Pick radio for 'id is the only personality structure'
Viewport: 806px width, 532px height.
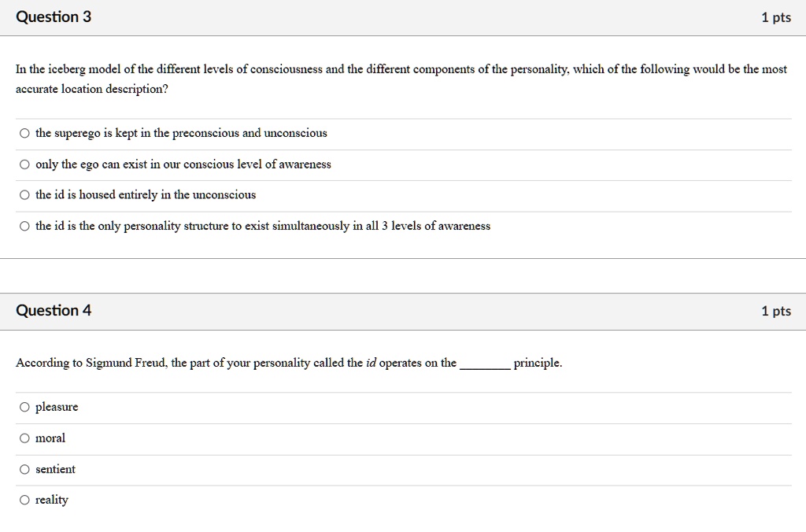pos(24,226)
